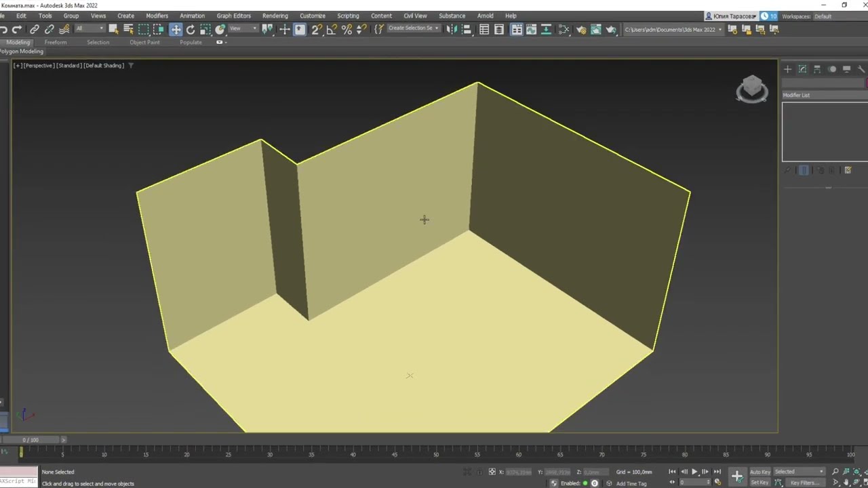Click the Render Setup teapot icon
This screenshot has height=488, width=868.
pos(581,29)
